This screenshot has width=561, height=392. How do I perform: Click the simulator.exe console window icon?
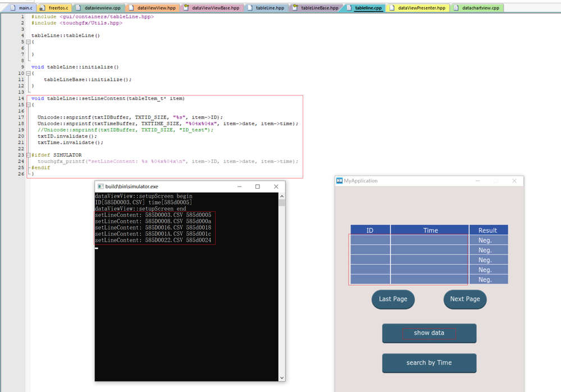101,186
